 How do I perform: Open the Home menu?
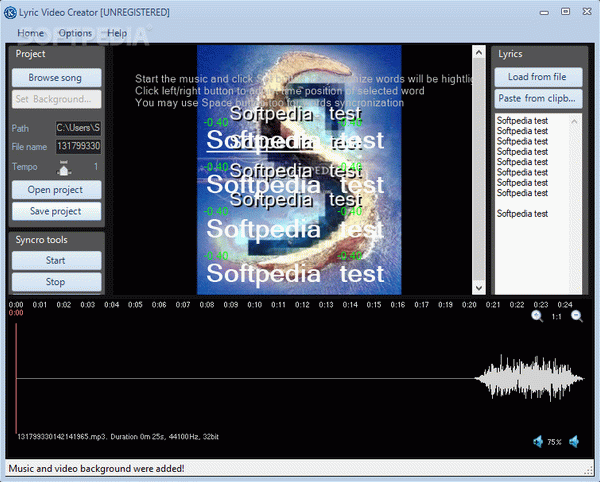(30, 33)
